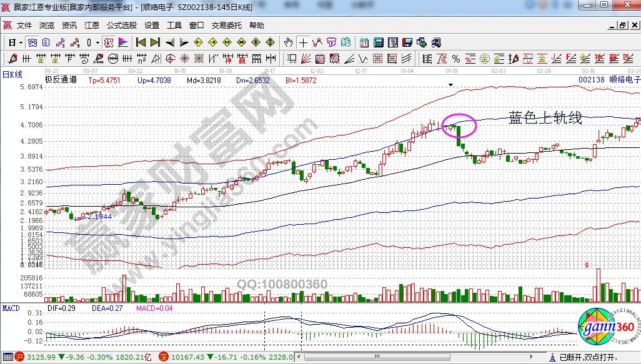Click the MACD indicator label

coord(11,308)
